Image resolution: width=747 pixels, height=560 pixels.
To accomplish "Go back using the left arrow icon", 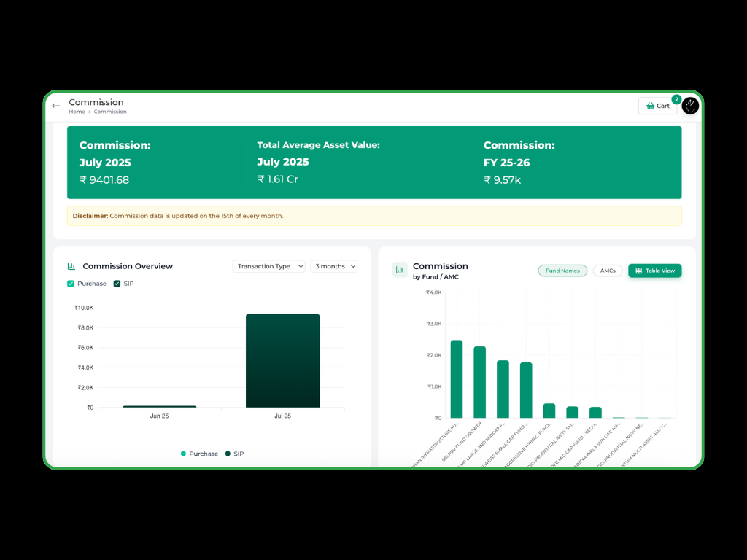I will tap(56, 106).
